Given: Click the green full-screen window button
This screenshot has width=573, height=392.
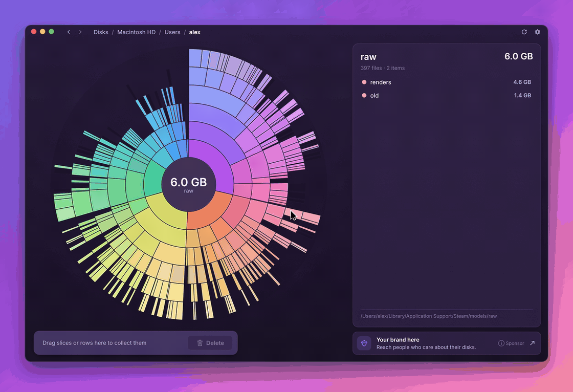Looking at the screenshot, I should tap(52, 32).
